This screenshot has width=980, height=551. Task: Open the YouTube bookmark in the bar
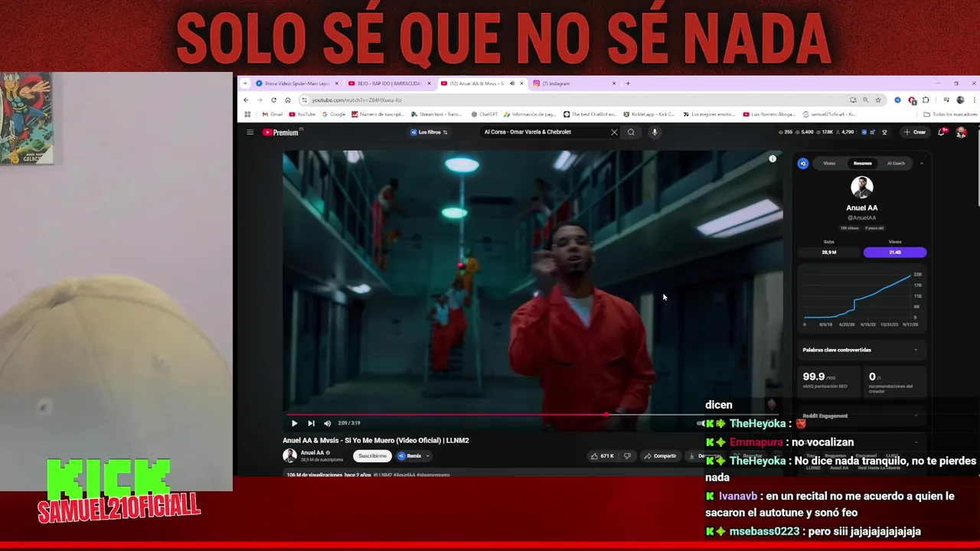click(302, 114)
